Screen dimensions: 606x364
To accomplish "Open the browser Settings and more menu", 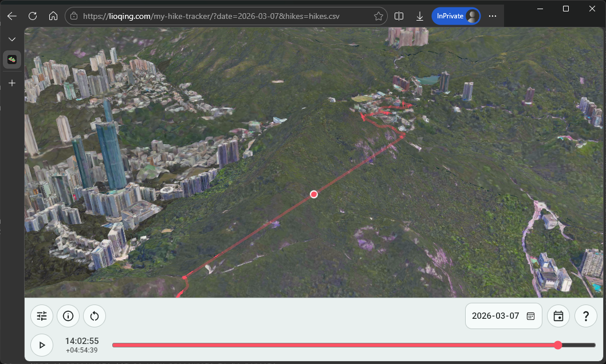I will [492, 15].
